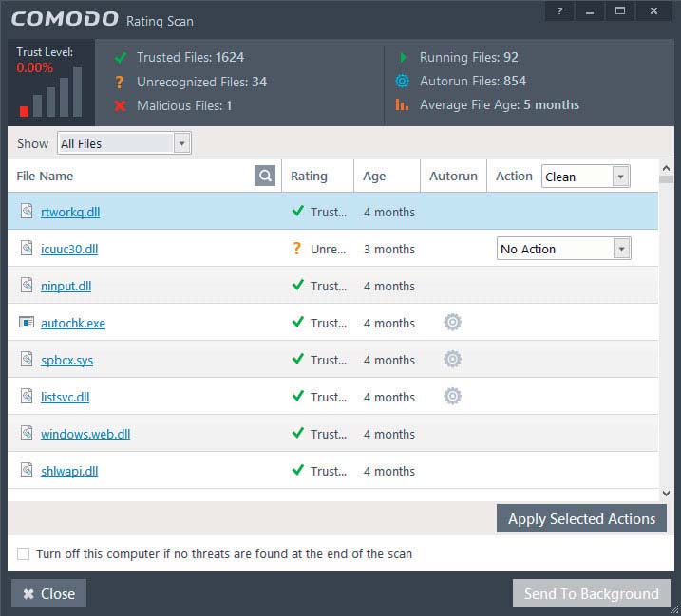The image size is (681, 616).
Task: Click the Autorun Files: 854 statistic
Action: coord(473,81)
